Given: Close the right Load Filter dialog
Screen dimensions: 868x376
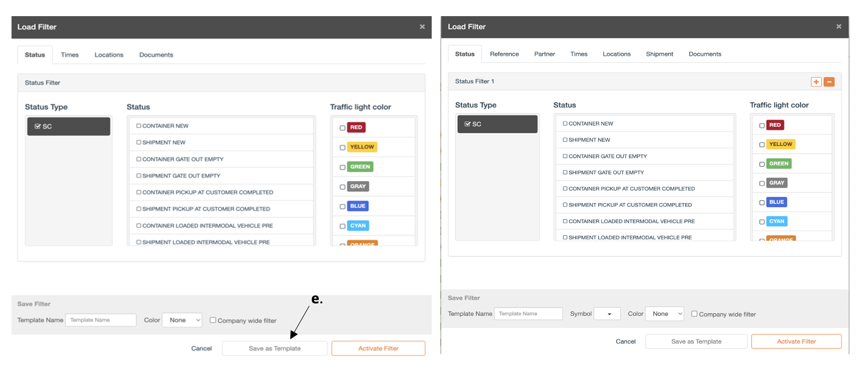Looking at the screenshot, I should click(x=839, y=27).
